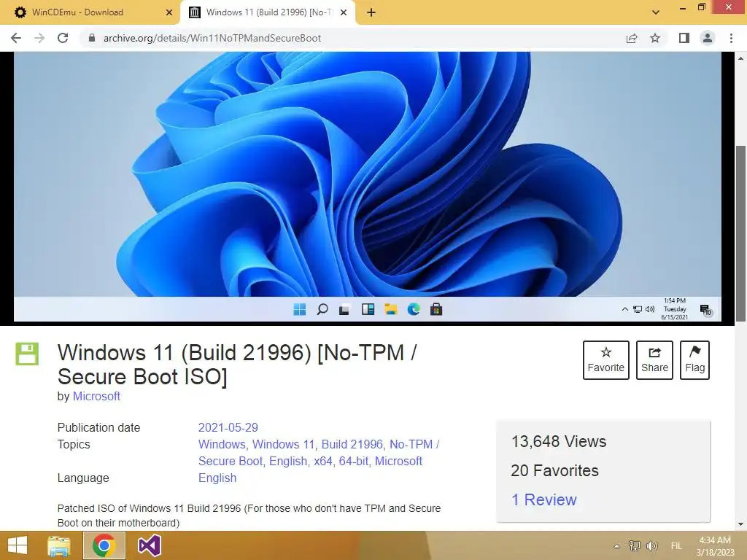Open the Microsoft creator link

[x=96, y=396]
